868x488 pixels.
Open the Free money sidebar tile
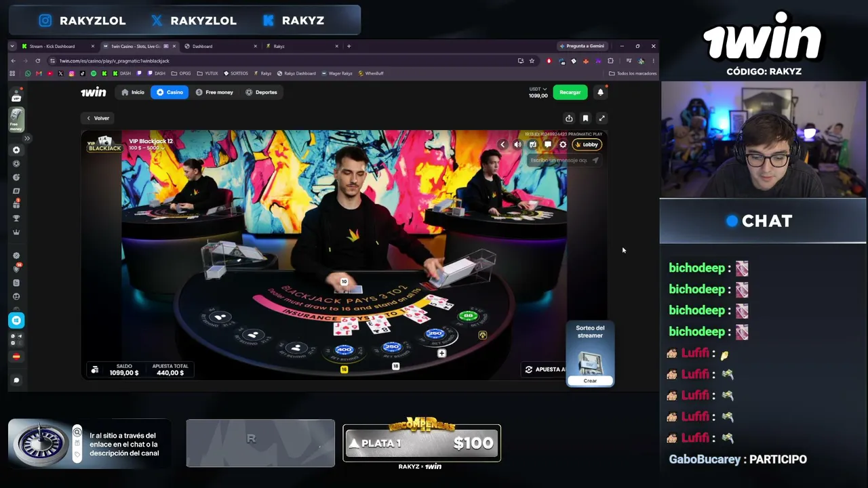click(16, 120)
